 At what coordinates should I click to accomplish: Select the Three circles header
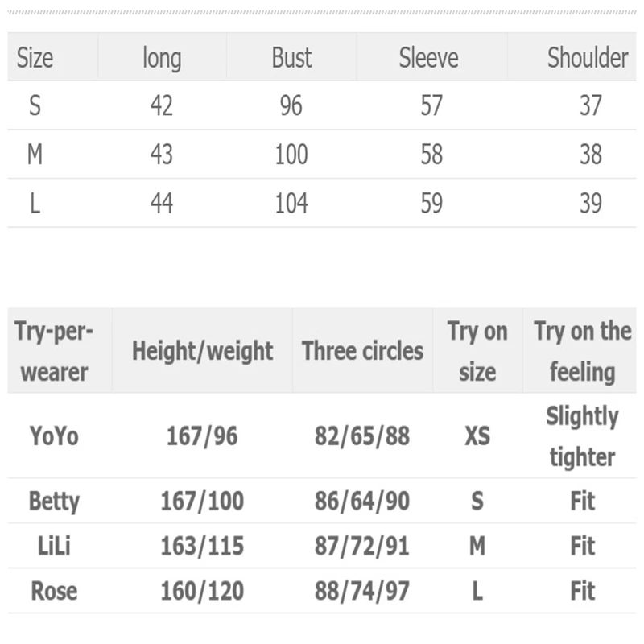[x=362, y=351]
